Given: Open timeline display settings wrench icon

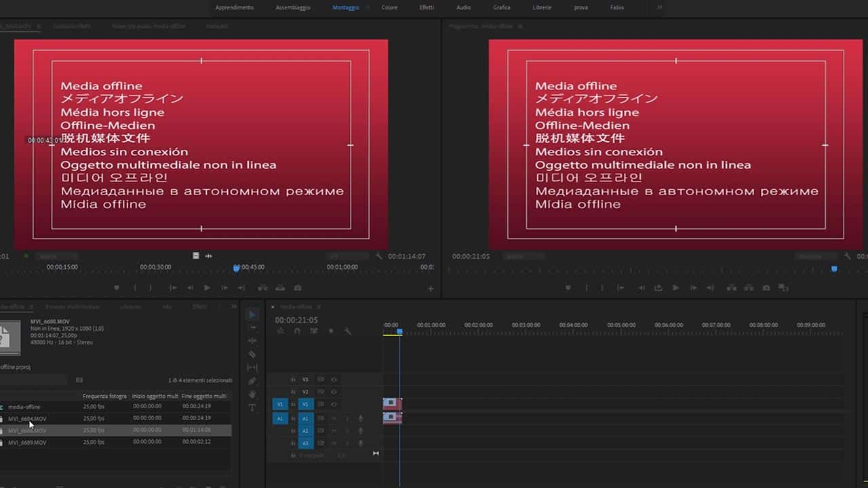Looking at the screenshot, I should [347, 331].
